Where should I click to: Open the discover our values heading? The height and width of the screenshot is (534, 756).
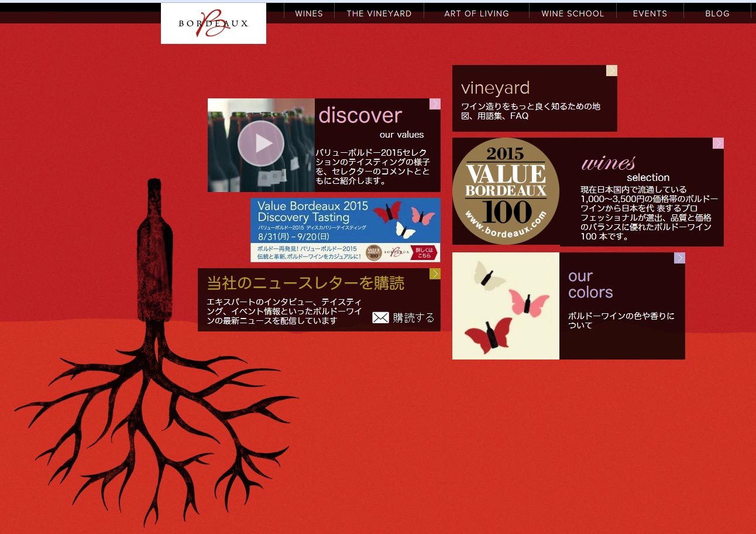(371, 122)
